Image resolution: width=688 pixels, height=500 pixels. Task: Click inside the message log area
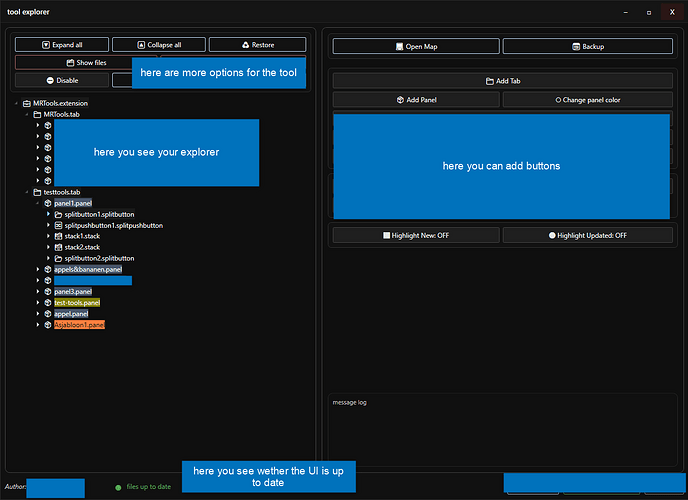coord(502,430)
